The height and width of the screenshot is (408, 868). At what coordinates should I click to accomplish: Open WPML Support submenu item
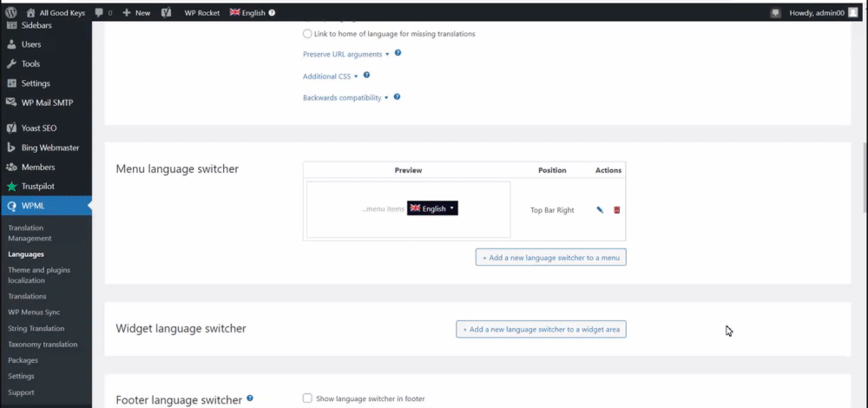tap(21, 392)
